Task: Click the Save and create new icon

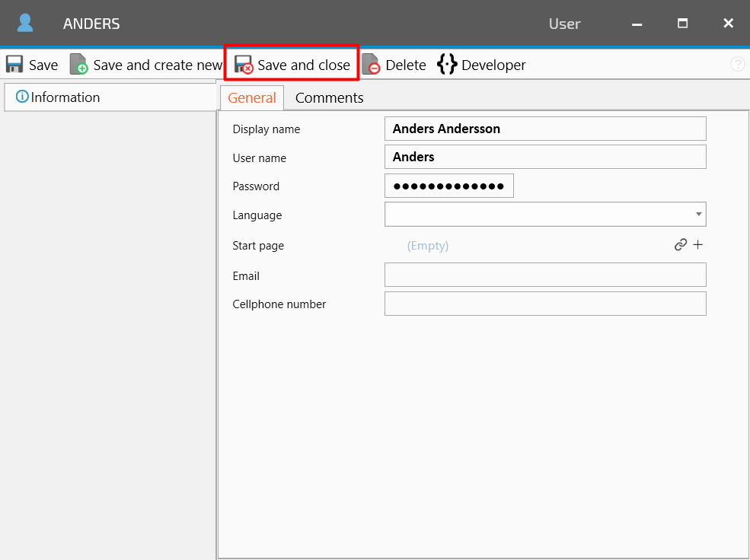Action: 79,65
